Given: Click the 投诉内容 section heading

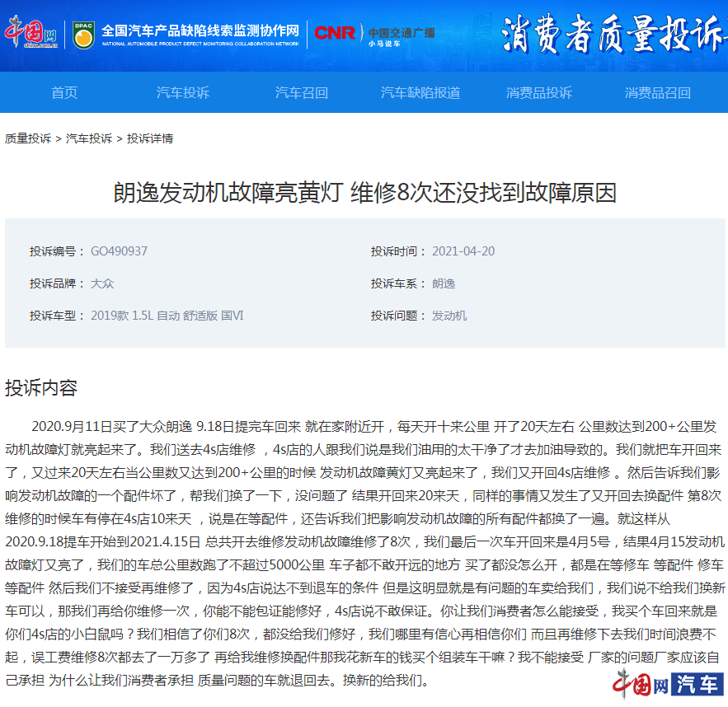Looking at the screenshot, I should click(x=41, y=388).
